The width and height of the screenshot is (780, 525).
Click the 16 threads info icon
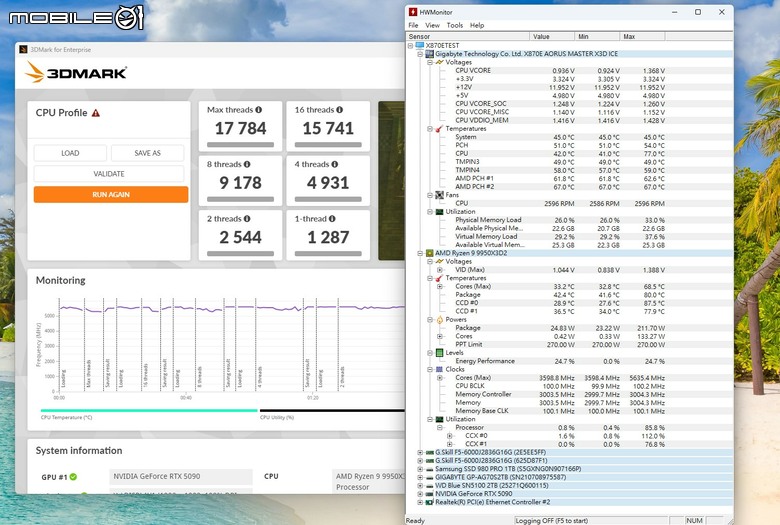(339, 109)
